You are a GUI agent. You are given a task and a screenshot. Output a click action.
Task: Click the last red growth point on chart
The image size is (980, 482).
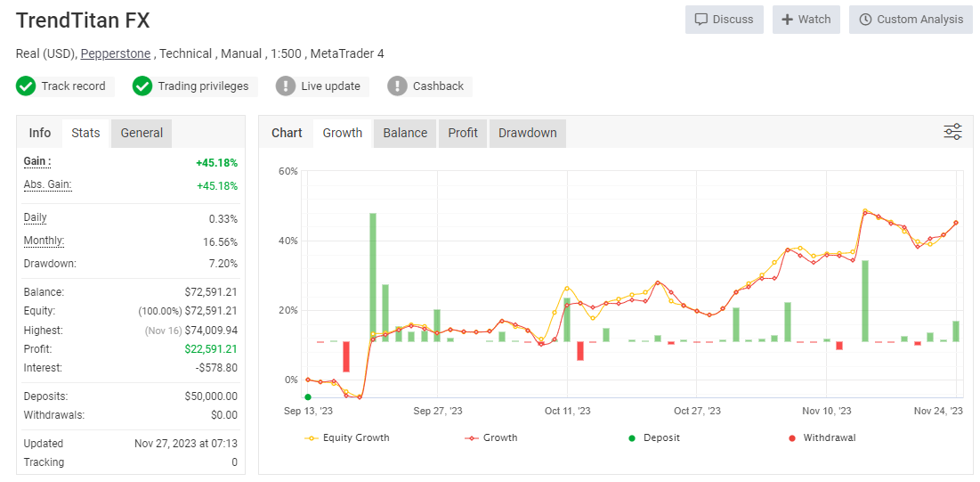click(x=956, y=223)
